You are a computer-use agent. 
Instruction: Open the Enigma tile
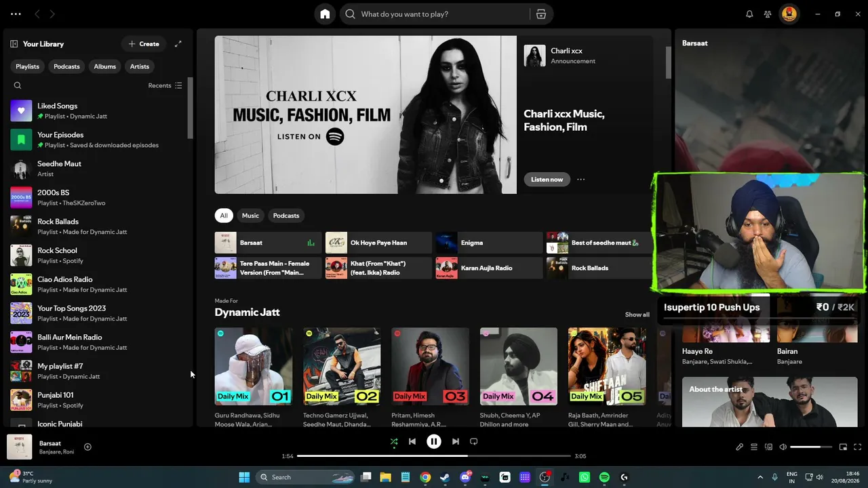(489, 243)
